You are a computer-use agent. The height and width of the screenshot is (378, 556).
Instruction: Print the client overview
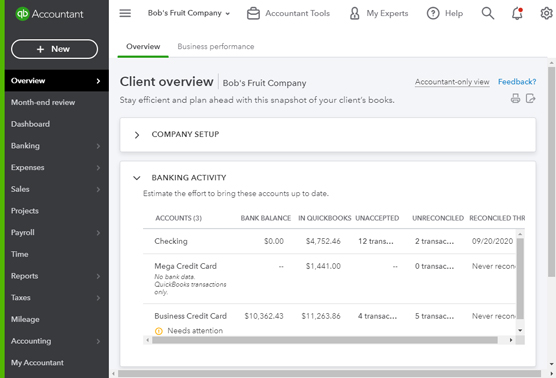coord(515,98)
